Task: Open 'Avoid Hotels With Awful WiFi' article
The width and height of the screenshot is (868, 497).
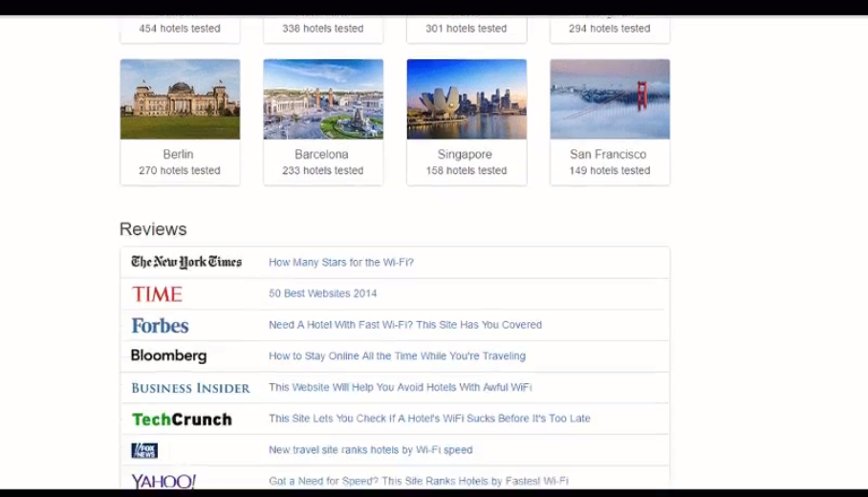Action: click(400, 388)
